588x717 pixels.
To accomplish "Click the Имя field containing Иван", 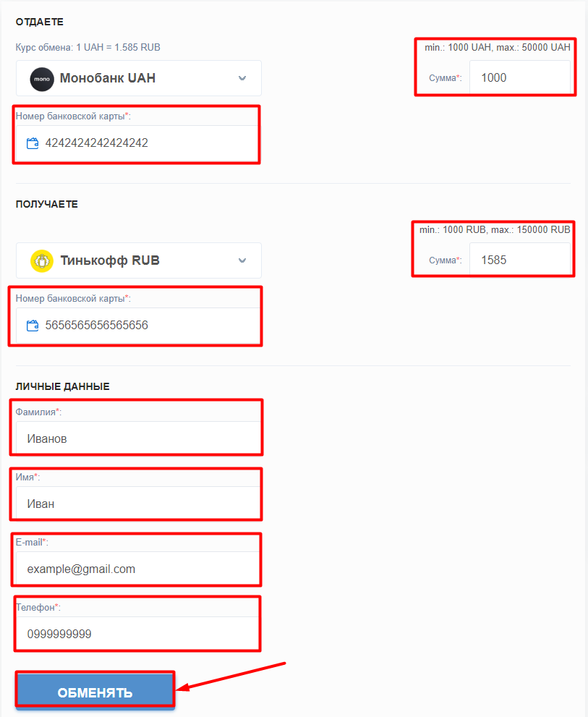I will [137, 503].
